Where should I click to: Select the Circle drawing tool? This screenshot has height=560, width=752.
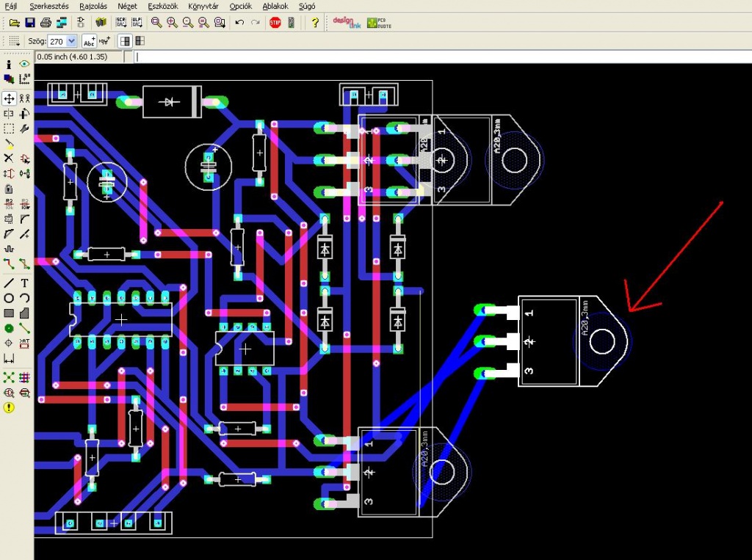(9, 298)
